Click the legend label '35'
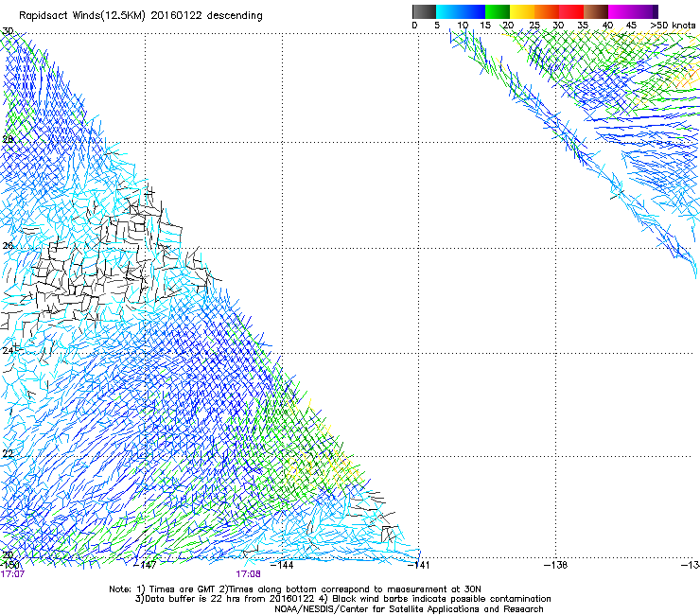 pos(583,26)
